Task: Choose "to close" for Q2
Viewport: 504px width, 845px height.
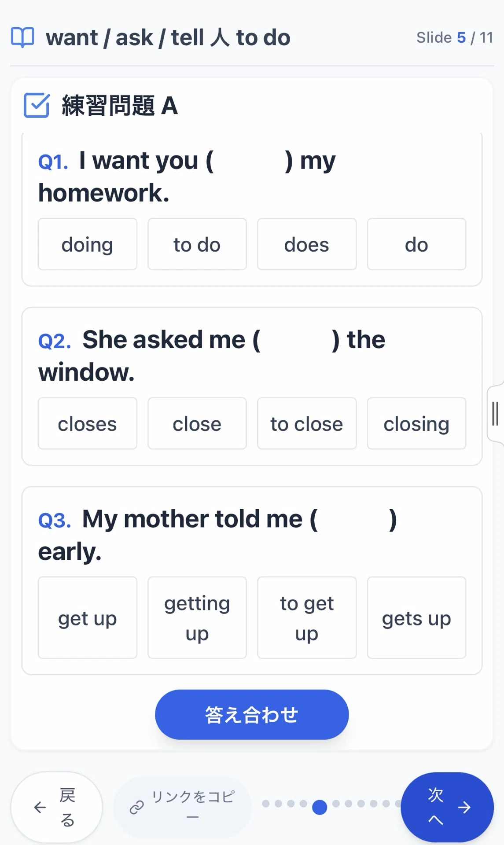Action: pyautogui.click(x=307, y=423)
